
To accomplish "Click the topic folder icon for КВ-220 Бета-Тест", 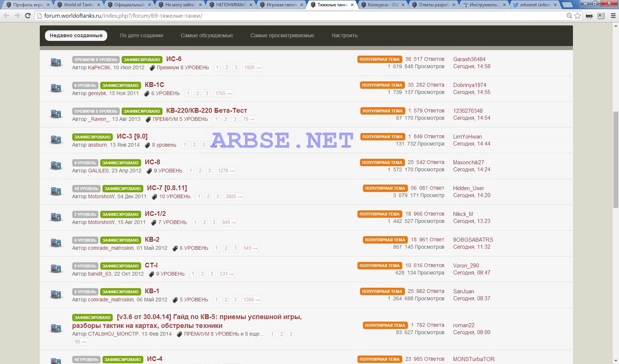I will coord(56,114).
